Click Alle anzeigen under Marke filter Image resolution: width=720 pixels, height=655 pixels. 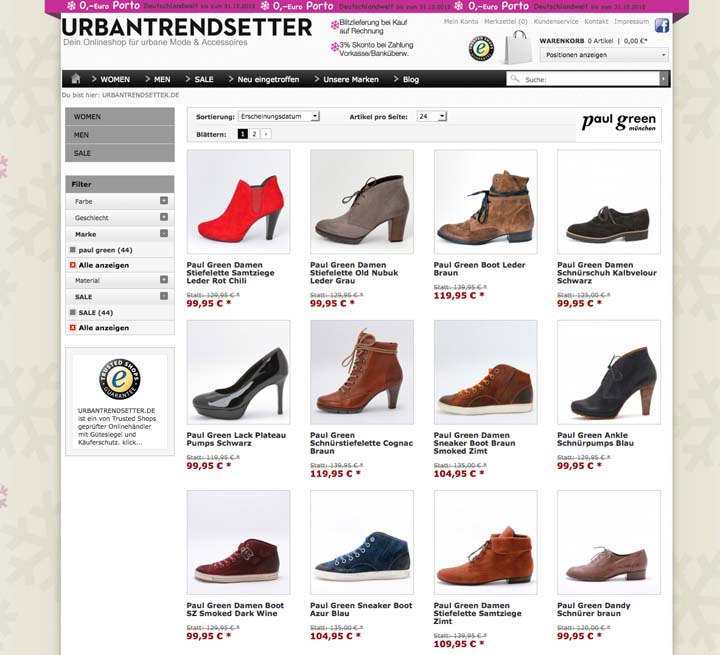pos(104,265)
